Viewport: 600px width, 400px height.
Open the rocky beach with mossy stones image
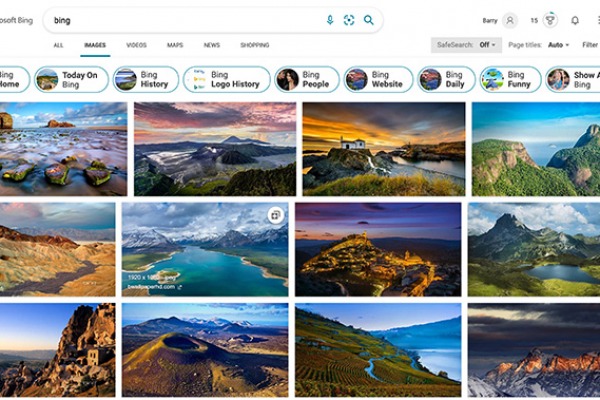pyautogui.click(x=63, y=149)
